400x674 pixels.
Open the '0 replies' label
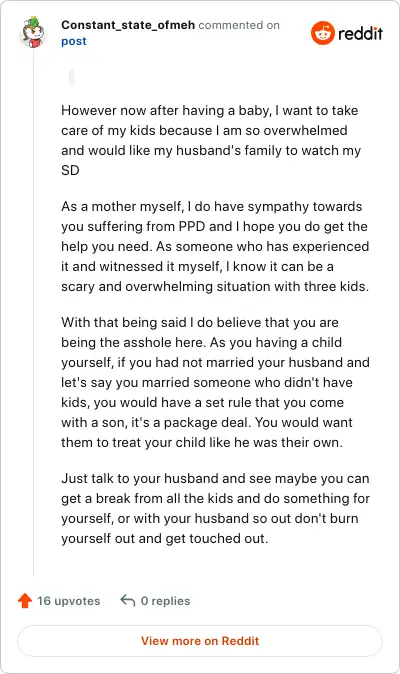click(x=165, y=600)
